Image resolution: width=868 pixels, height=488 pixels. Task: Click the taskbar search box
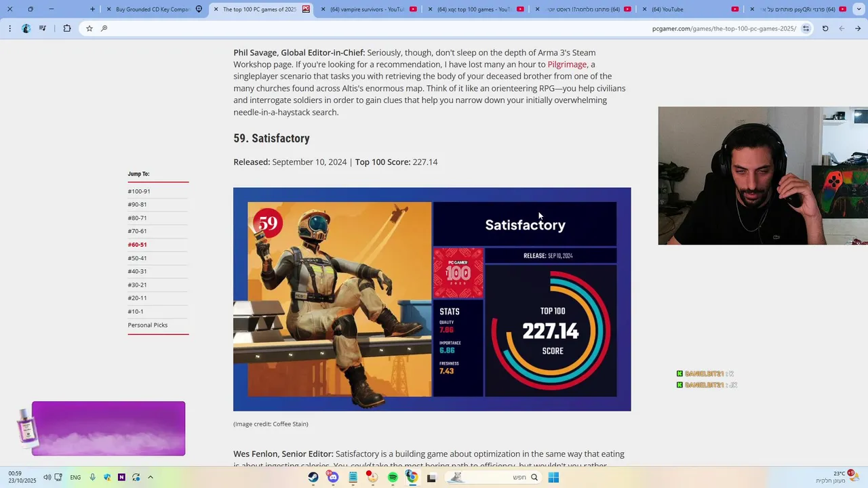pos(493,477)
